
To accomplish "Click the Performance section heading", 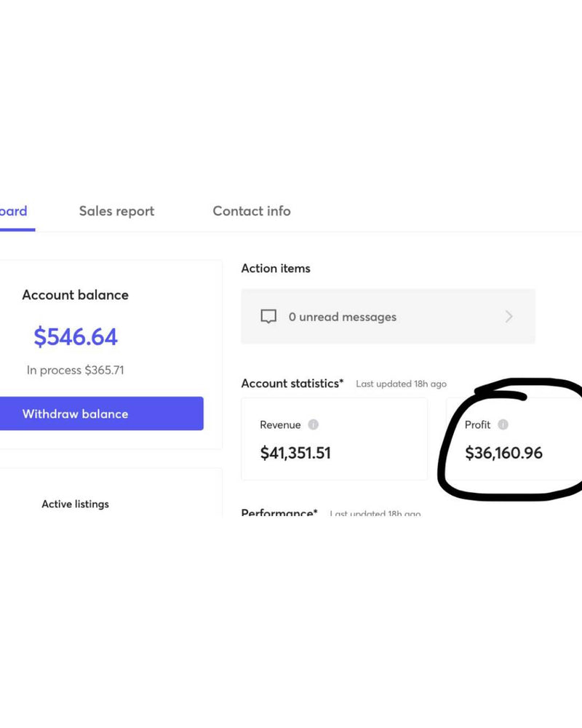I will 279,513.
